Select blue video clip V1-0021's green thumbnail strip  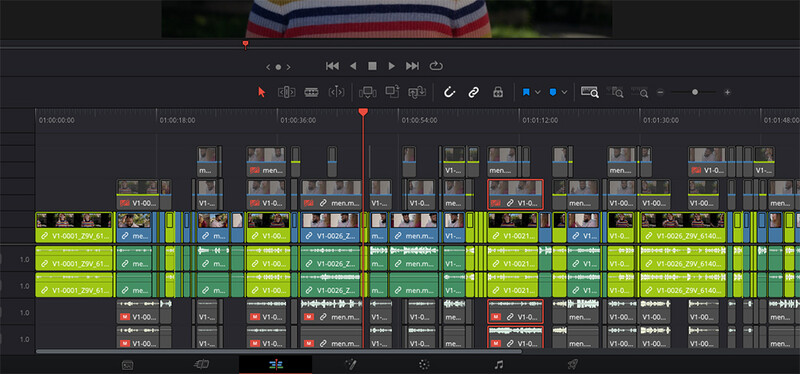pyautogui.click(x=513, y=220)
